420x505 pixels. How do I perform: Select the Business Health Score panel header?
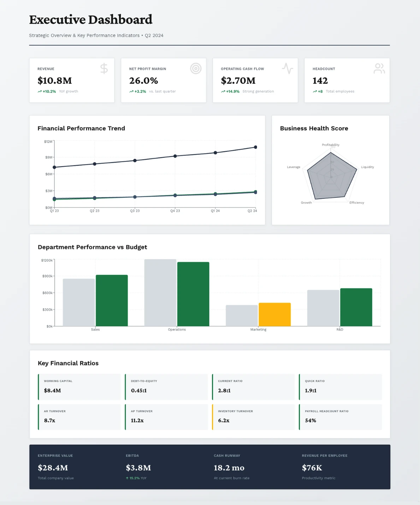[x=314, y=128]
